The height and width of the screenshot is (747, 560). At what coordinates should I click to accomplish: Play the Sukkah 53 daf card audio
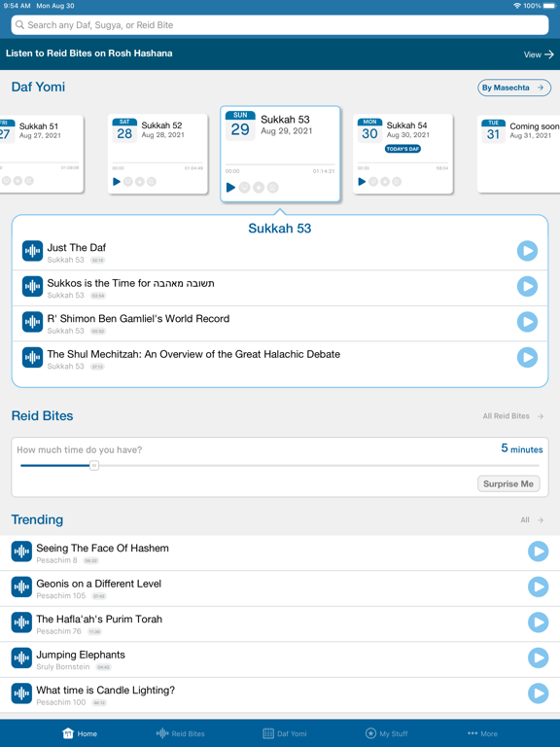pos(231,187)
